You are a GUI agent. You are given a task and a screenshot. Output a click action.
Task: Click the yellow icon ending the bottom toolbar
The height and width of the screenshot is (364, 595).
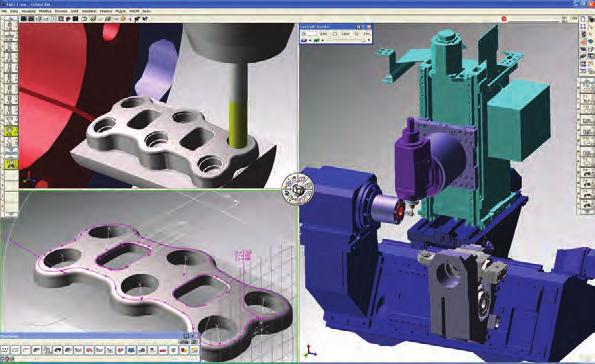pyautogui.click(x=195, y=350)
